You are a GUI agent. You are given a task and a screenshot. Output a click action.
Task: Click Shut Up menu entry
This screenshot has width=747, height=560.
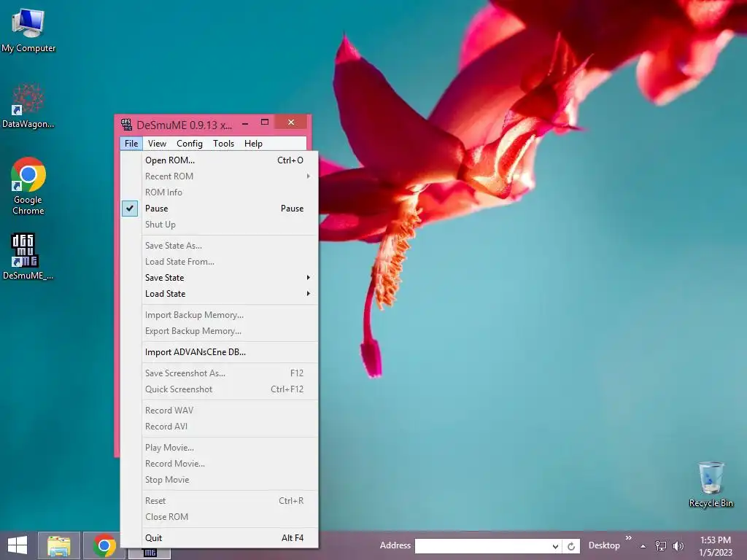coord(219,225)
